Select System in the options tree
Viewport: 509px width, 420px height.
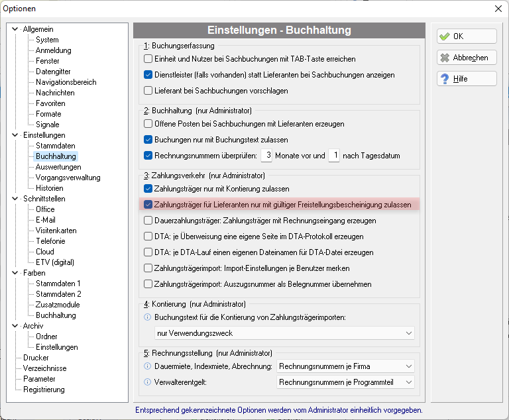click(47, 40)
